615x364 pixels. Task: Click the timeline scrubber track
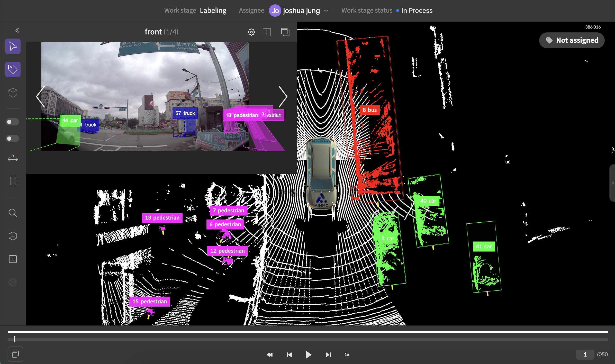(x=307, y=339)
